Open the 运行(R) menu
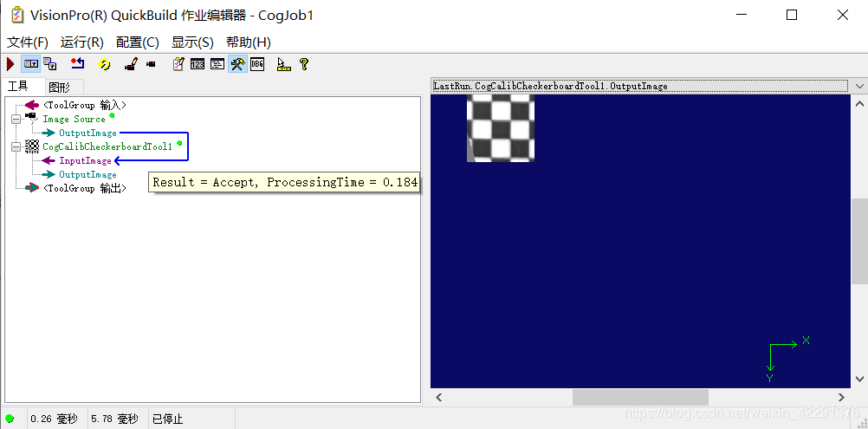 82,42
